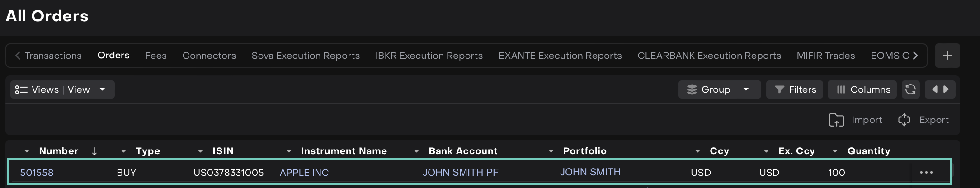Click the left triangle navigation arrow
The image size is (980, 188).
point(934,89)
